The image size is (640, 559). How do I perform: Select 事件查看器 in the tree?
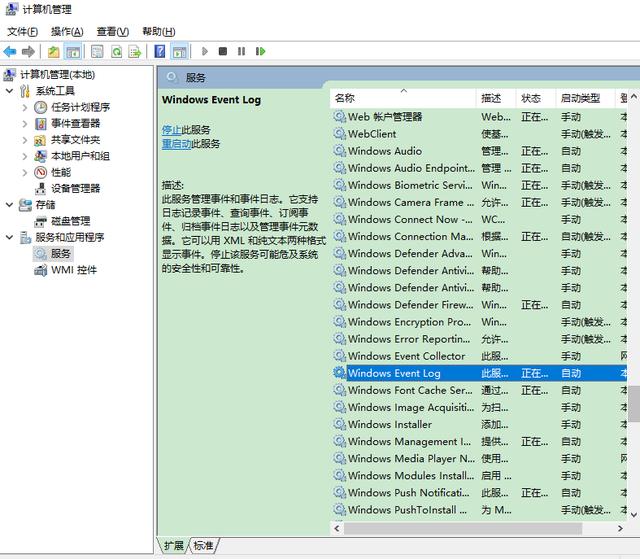click(76, 124)
